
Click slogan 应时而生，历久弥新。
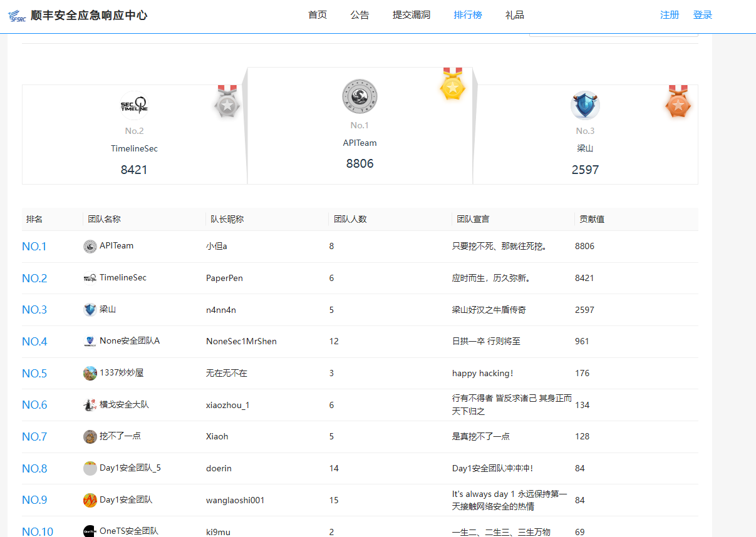click(x=492, y=278)
